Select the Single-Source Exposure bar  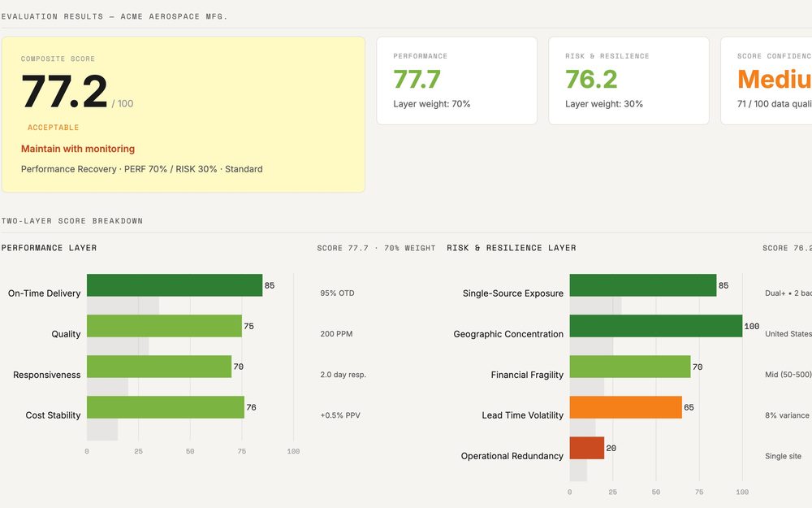click(x=643, y=285)
